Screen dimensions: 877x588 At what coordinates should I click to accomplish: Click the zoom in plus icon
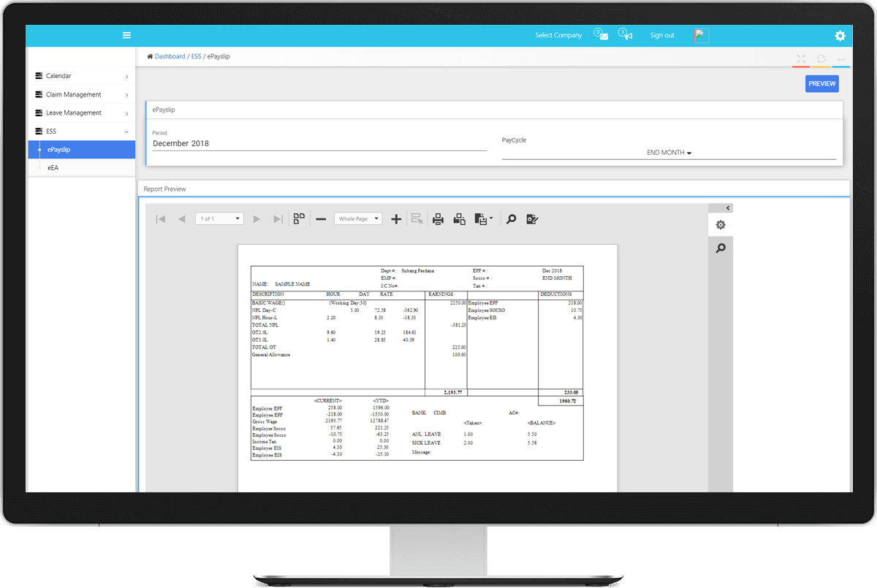396,218
